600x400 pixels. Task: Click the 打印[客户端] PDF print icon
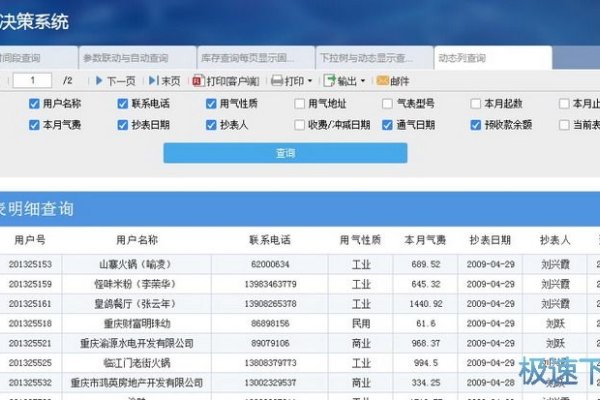(198, 81)
